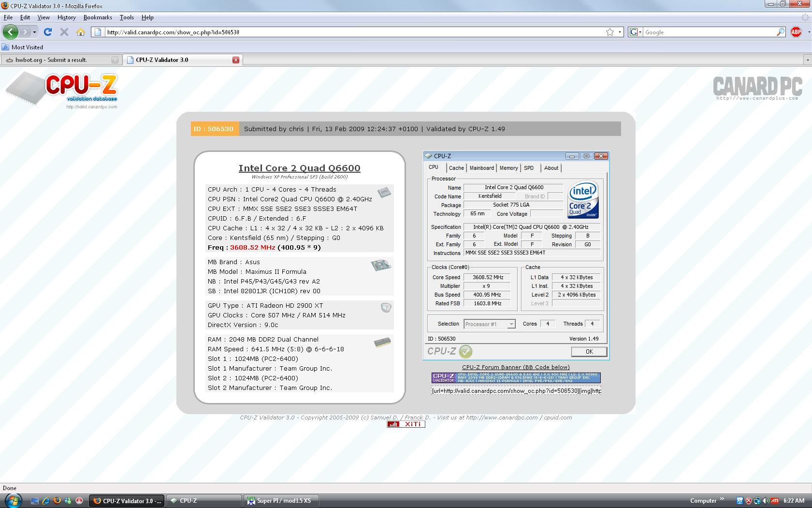Click the Cache tab in CPU-Z image
Viewport: 812px width, 508px height.
coord(456,168)
